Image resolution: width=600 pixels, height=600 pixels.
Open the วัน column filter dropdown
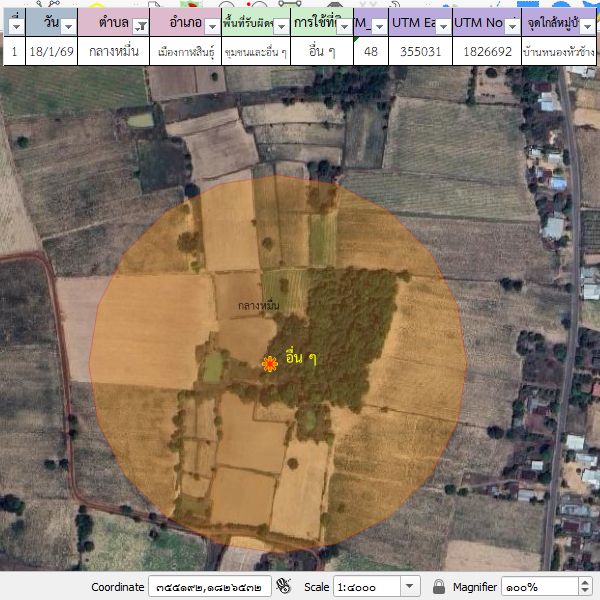tap(68, 27)
